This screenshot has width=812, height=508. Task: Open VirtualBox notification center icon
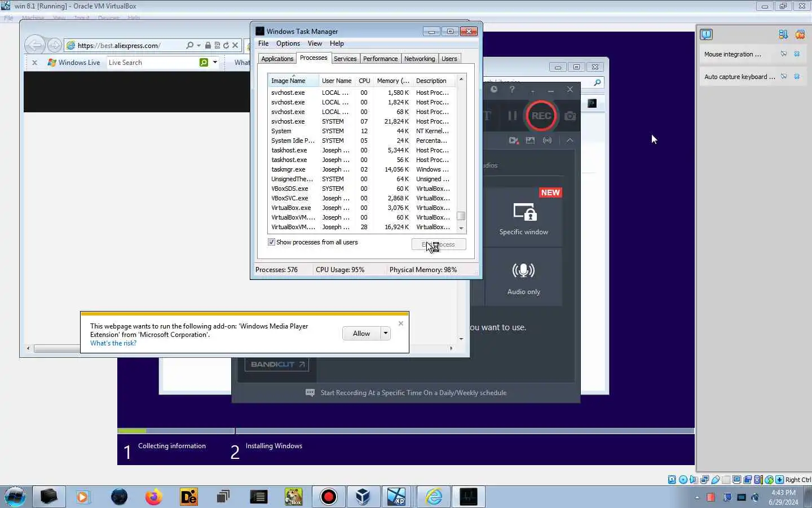point(707,35)
